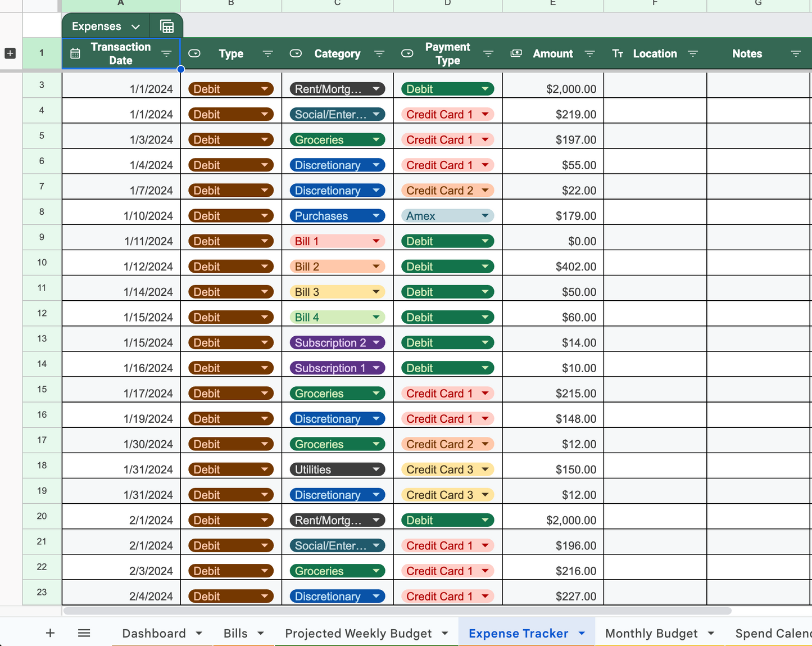Click the table options icon beside Expenses name
This screenshot has height=646, width=812.
click(166, 26)
